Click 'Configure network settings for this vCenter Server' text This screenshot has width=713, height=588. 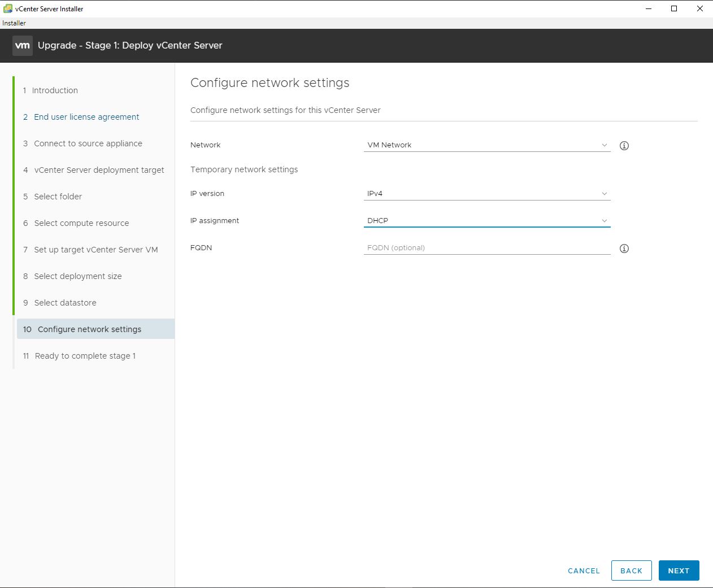[285, 110]
